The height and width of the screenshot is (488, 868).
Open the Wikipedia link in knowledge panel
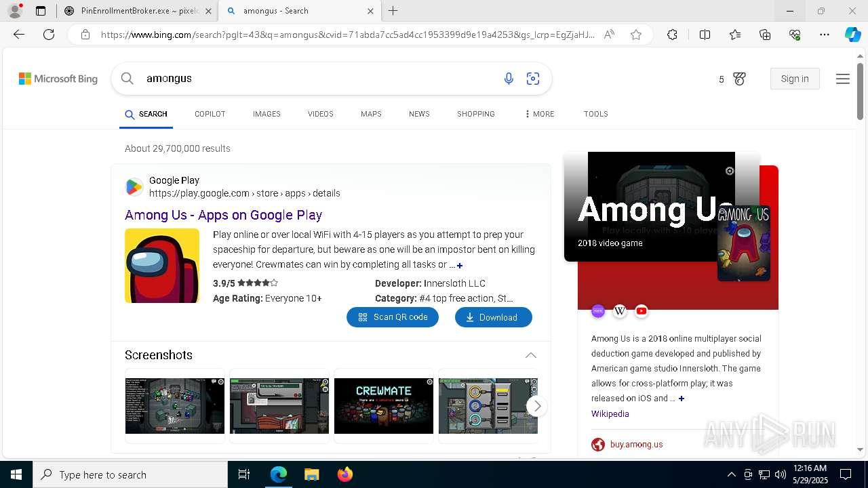(x=610, y=413)
